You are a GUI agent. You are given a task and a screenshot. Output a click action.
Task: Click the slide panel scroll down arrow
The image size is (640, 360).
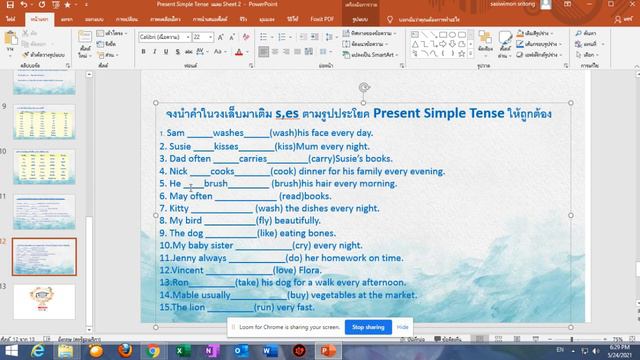coord(89,329)
